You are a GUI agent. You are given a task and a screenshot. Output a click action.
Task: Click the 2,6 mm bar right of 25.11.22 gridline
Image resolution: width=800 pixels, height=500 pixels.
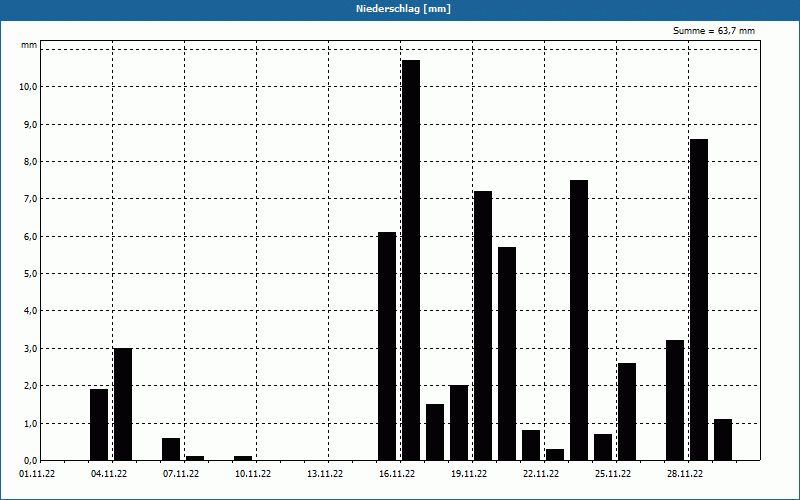tap(627, 411)
